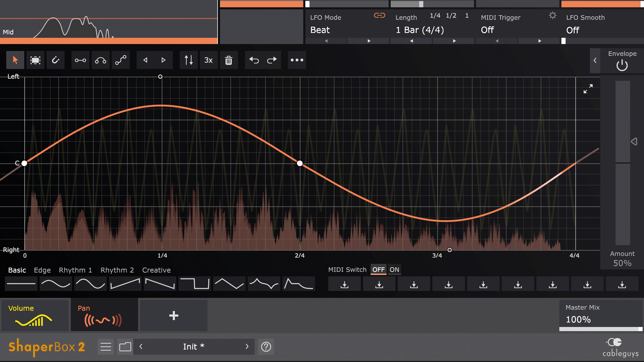The height and width of the screenshot is (362, 644).
Task: Click the 3x multiply button
Action: [x=209, y=60]
